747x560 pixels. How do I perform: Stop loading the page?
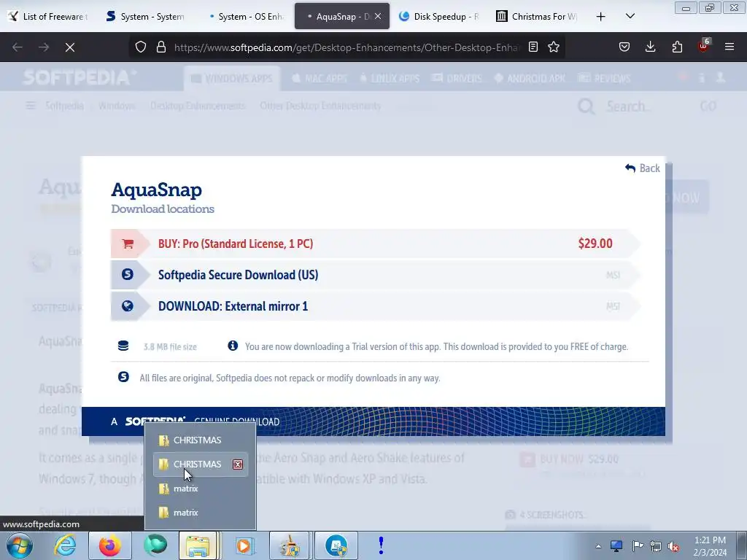[70, 47]
